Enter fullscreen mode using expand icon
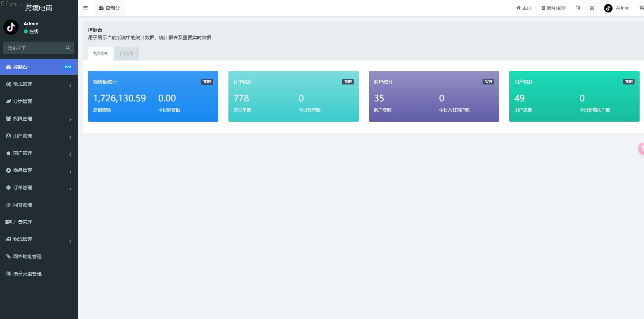 point(592,8)
